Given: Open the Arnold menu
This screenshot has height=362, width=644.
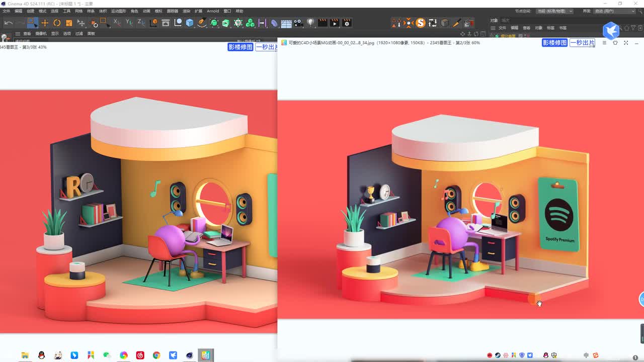Looking at the screenshot, I should (x=213, y=11).
